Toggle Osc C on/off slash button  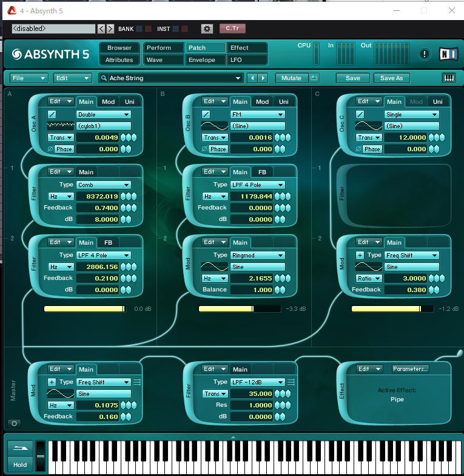[360, 114]
